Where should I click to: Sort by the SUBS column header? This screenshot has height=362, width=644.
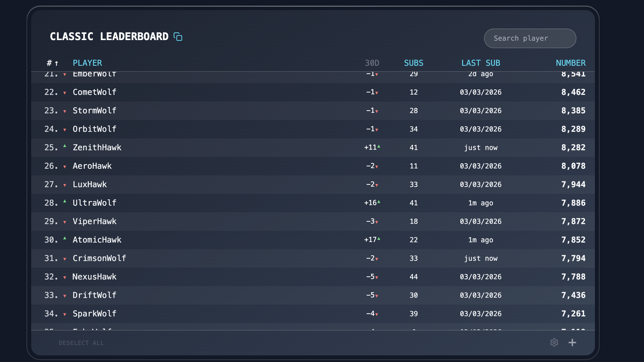(414, 63)
